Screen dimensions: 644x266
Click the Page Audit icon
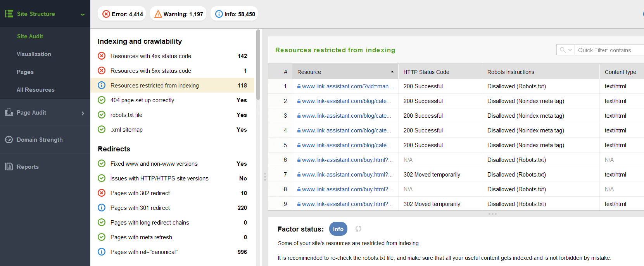pyautogui.click(x=9, y=112)
